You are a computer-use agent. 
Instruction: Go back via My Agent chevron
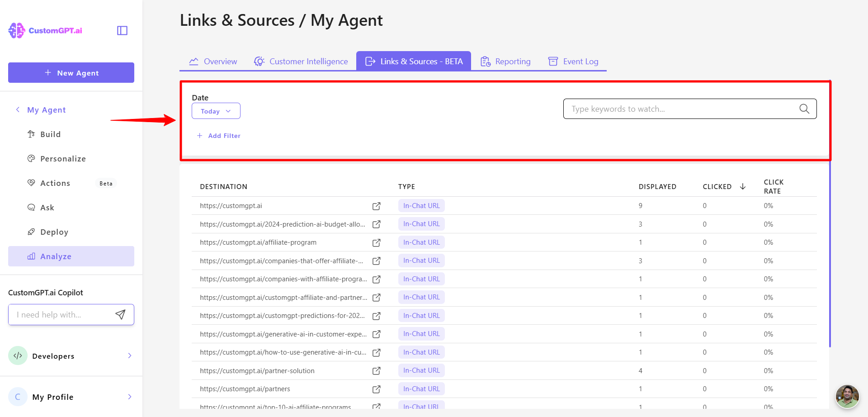[18, 109]
